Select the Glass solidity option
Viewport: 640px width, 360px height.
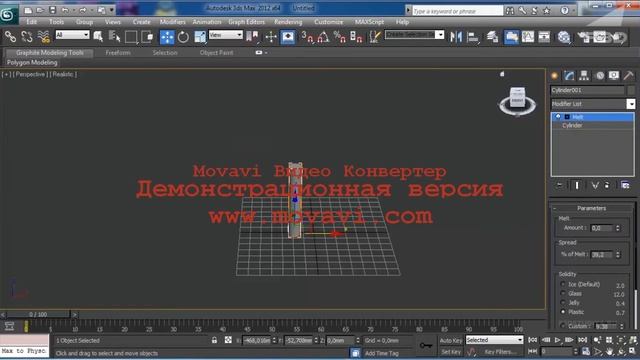[x=563, y=293]
